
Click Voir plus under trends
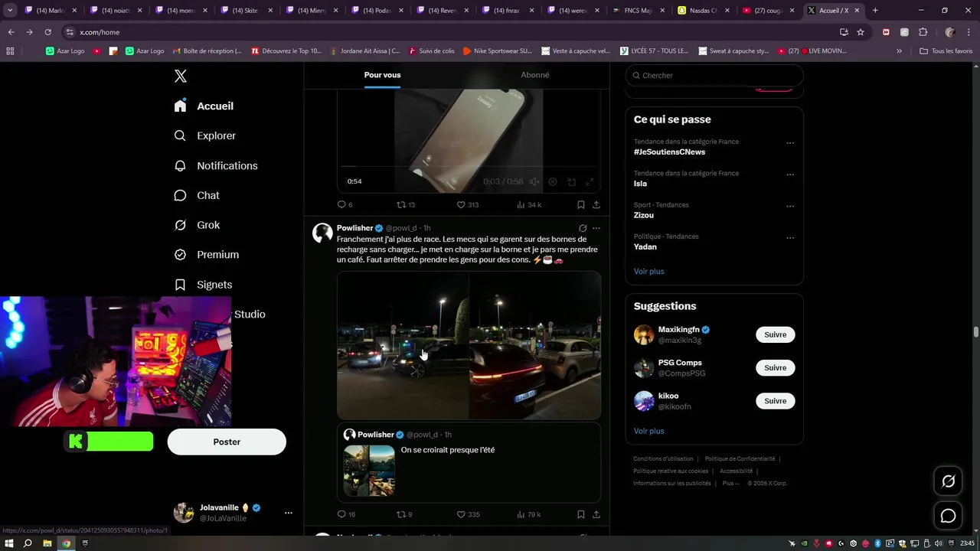(x=648, y=271)
